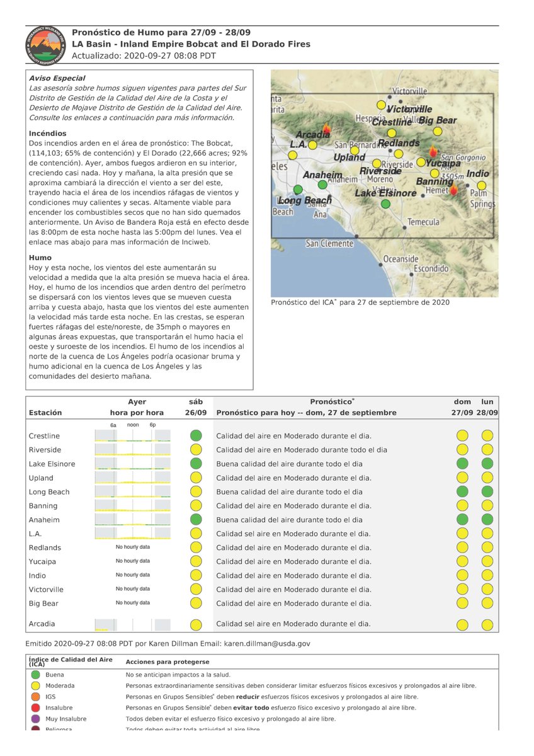Click 'No hourly data' in the Redlands row
This screenshot has width=534, height=756.
tap(133, 547)
